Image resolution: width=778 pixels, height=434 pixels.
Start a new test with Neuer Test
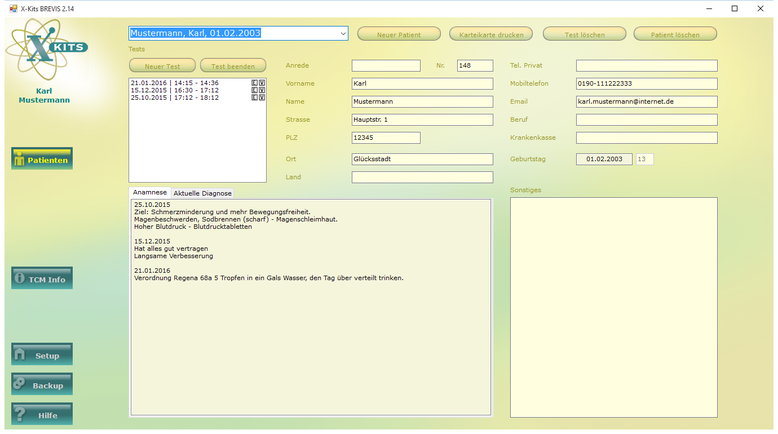[x=162, y=65]
